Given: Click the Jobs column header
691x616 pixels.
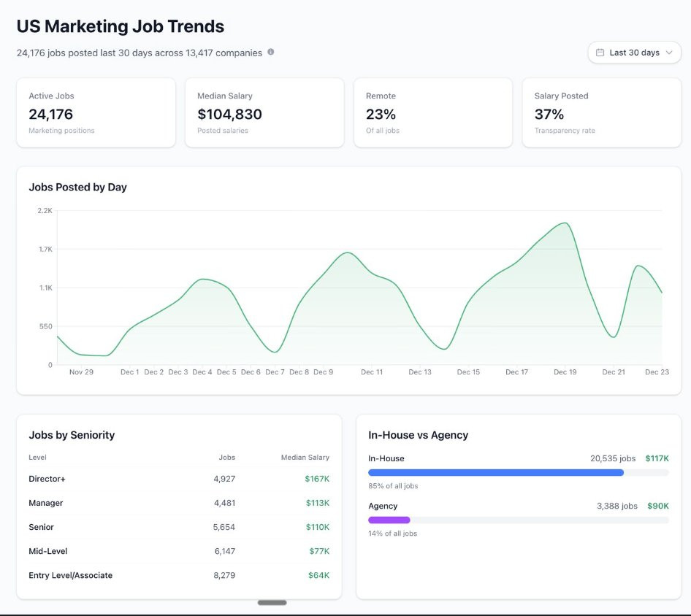Looking at the screenshot, I should coord(227,458).
